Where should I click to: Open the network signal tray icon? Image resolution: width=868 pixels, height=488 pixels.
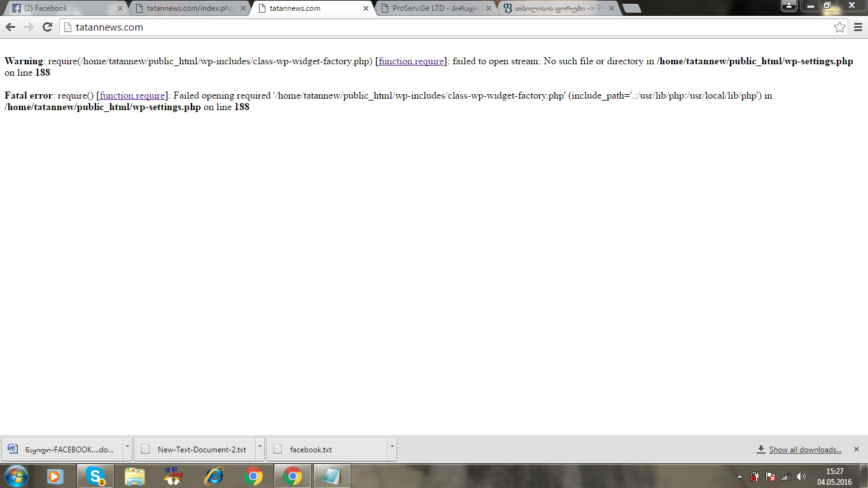786,477
